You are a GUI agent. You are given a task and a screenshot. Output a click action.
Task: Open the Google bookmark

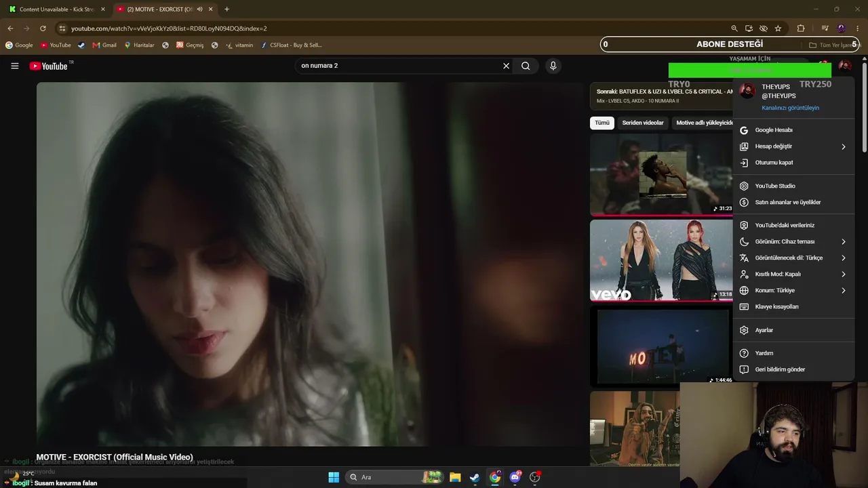pos(19,45)
